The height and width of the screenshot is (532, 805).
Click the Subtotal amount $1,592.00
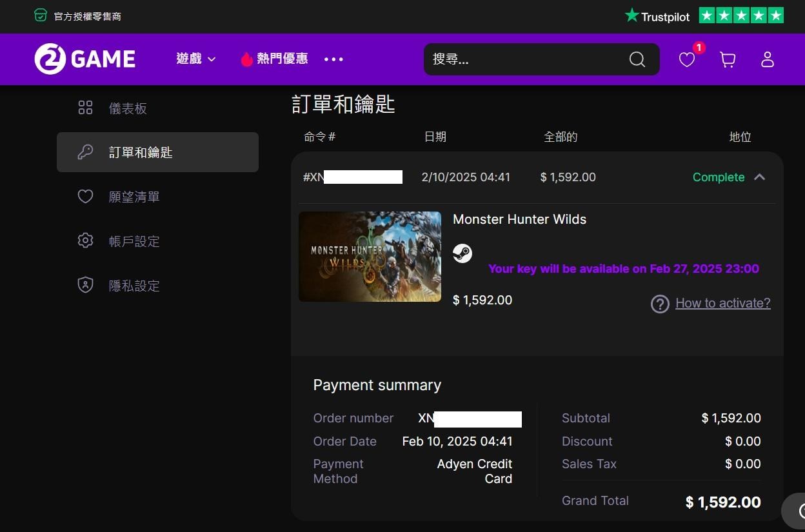tap(731, 419)
